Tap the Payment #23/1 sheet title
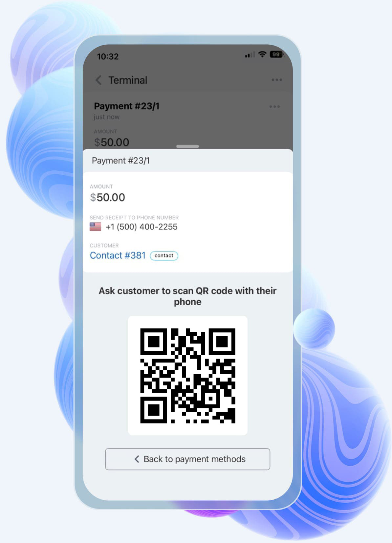Screen dimensions: 392x543 [x=120, y=161]
